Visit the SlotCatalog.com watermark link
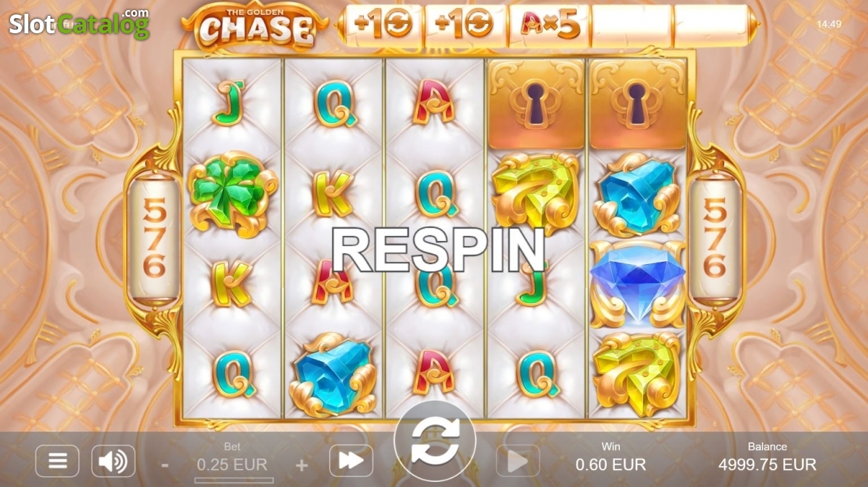Viewport: 868px width, 487px height. pos(79,24)
